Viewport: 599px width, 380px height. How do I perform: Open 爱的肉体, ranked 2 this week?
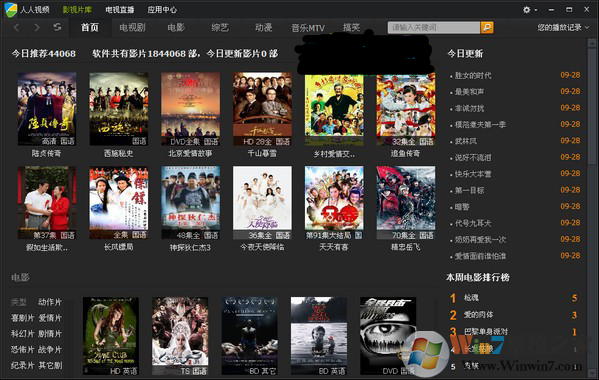478,315
